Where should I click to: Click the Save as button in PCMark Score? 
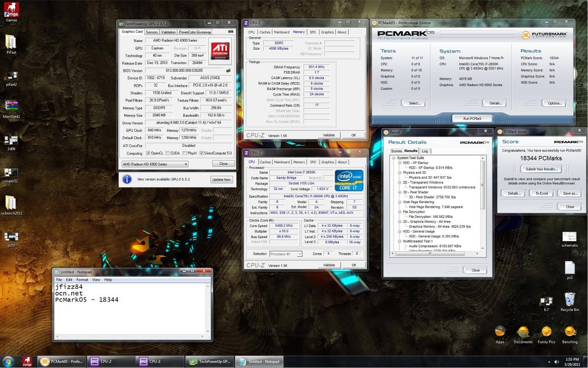570,194
